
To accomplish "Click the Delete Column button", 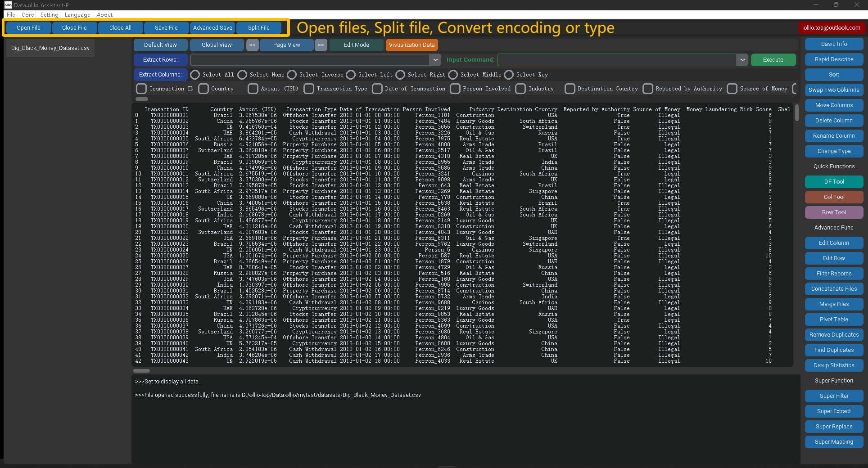I will [834, 121].
